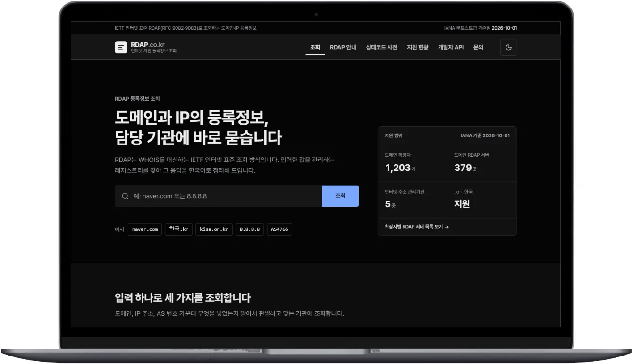Screen dimensions: 633x364
Task: Select the kisa.or.kr example chip
Action: coord(214,229)
